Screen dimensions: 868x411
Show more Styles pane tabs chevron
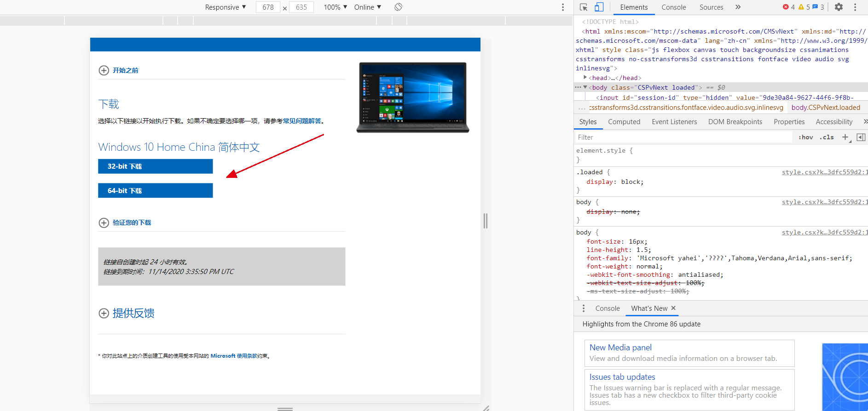pos(865,121)
